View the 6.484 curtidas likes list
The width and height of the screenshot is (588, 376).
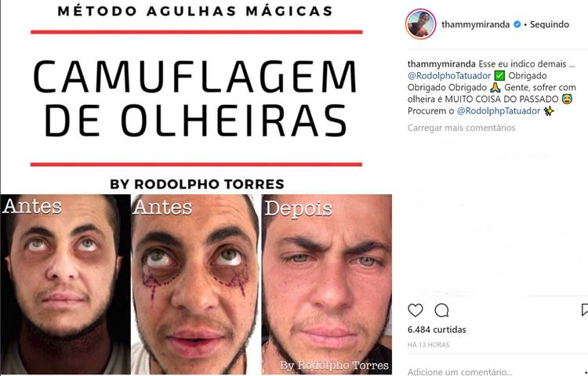point(437,330)
